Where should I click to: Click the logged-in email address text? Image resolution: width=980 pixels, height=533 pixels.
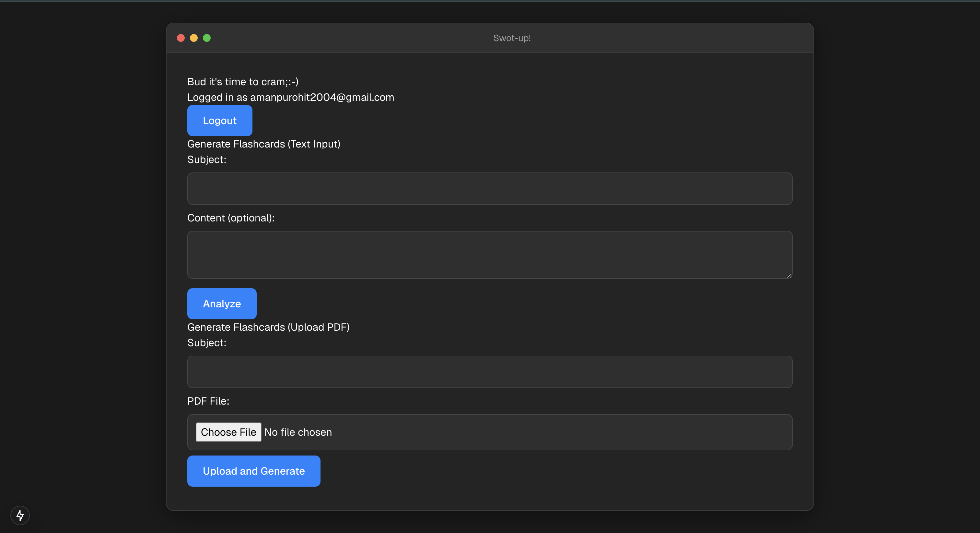pyautogui.click(x=322, y=98)
